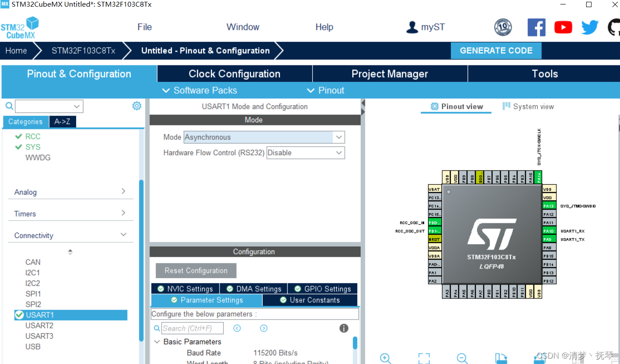This screenshot has width=620, height=364.
Task: Expand the Software Packs menu
Action: [200, 90]
